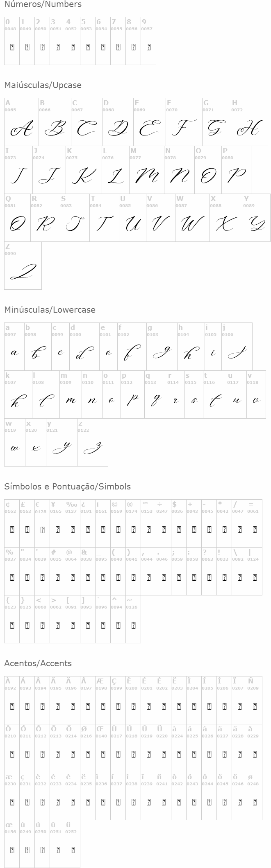This screenshot has height=868, width=271.
Task: Click the uppercase M glyph cell
Action: [147, 176]
